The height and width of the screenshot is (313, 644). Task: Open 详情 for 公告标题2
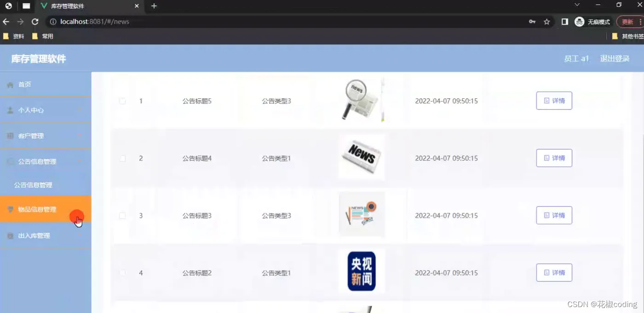point(554,273)
